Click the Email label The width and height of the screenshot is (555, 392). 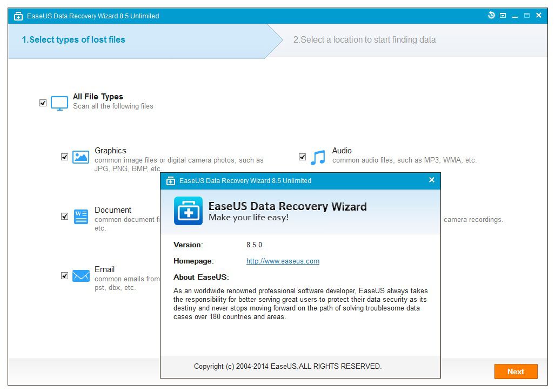[104, 269]
